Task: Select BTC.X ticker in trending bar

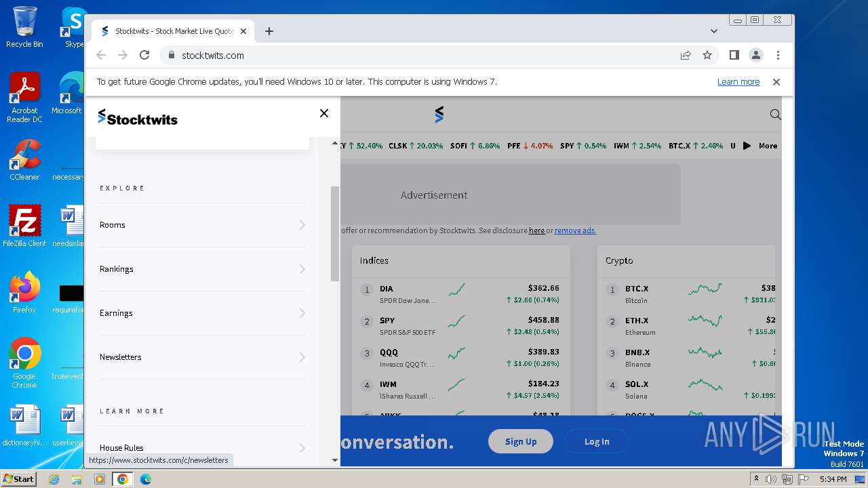Action: point(696,146)
